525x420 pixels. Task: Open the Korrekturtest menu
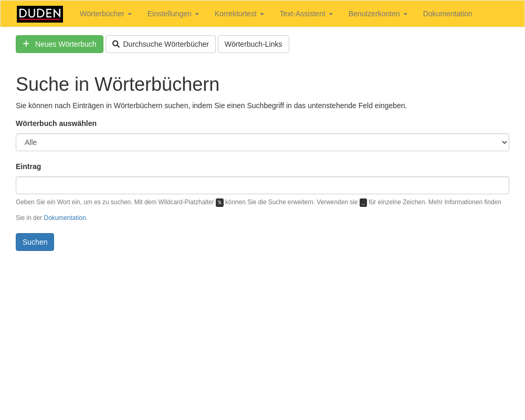pos(239,14)
